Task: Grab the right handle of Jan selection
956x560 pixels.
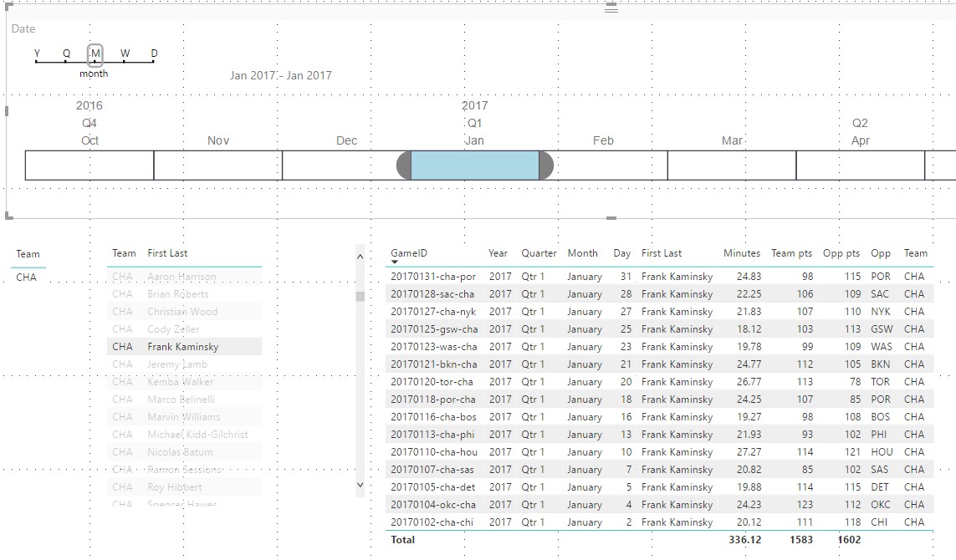Action: (546, 165)
